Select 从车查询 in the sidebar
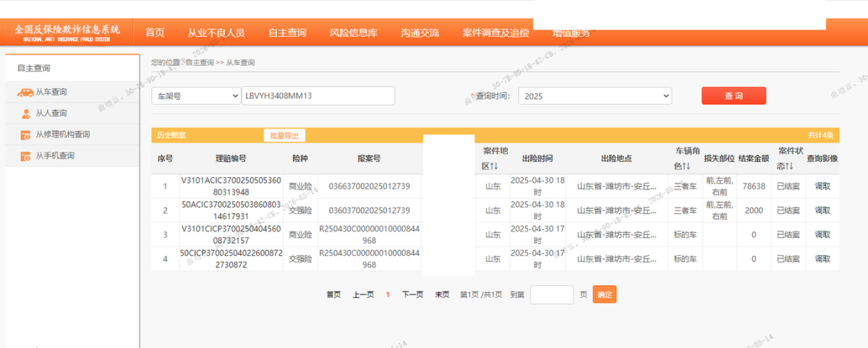The width and height of the screenshot is (868, 348). [51, 93]
